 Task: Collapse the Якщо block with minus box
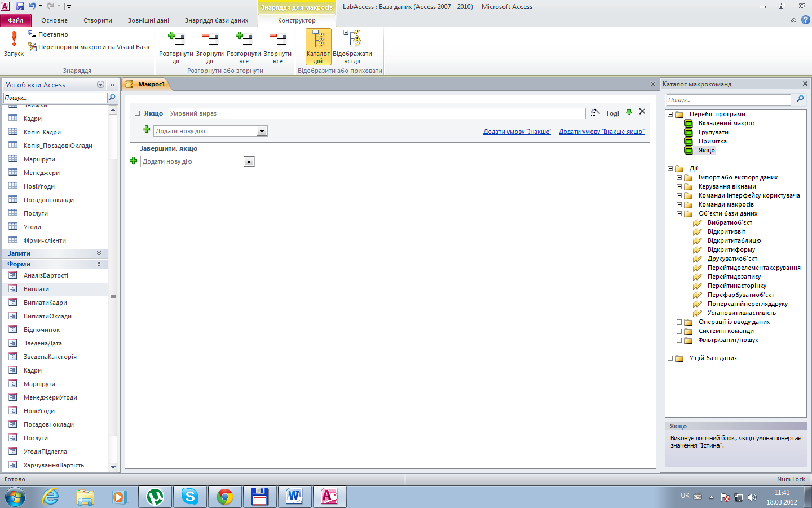pyautogui.click(x=137, y=113)
